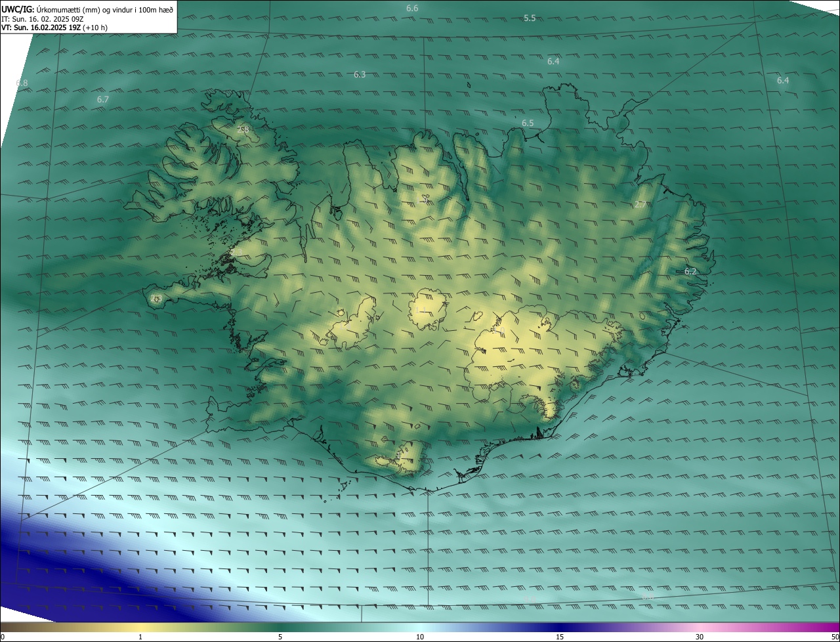Click the 10 tick on the colour scale
The image size is (840, 642).
coord(420,637)
